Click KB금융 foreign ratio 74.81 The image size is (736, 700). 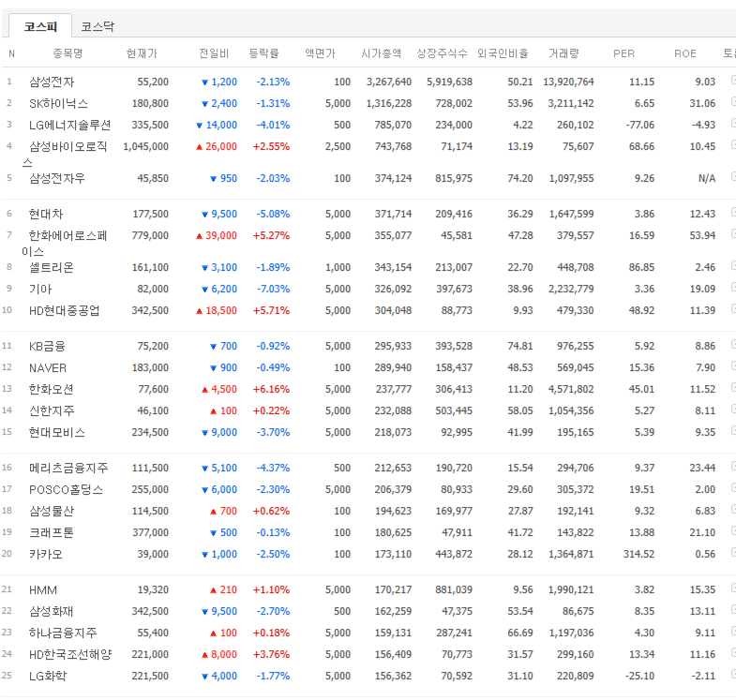[x=520, y=346]
